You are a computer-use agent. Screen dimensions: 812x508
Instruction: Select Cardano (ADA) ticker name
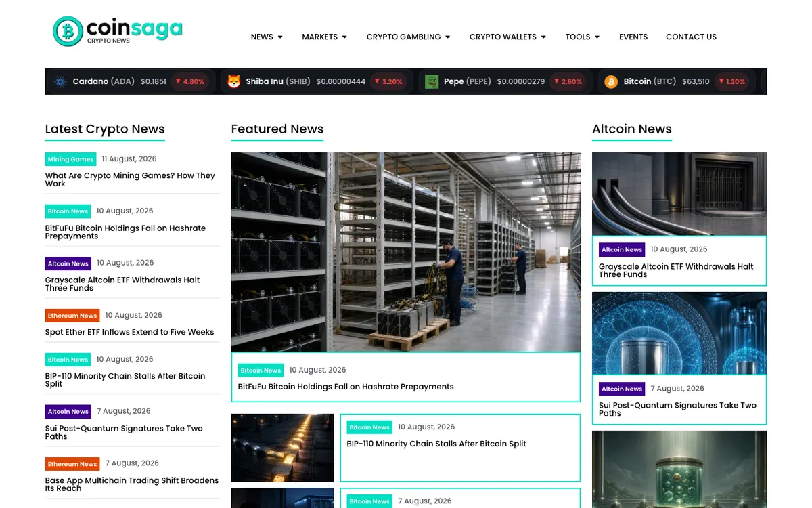pyautogui.click(x=104, y=81)
